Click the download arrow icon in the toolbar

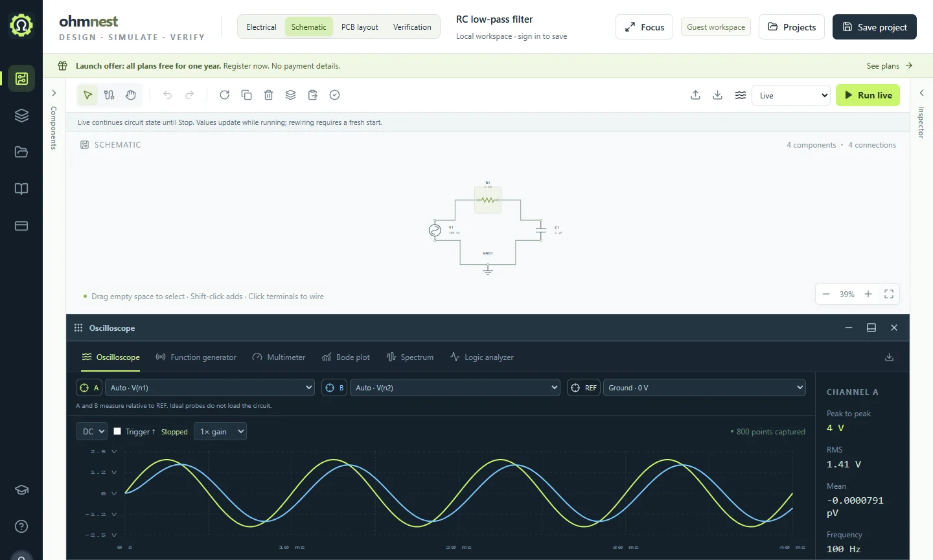click(717, 95)
